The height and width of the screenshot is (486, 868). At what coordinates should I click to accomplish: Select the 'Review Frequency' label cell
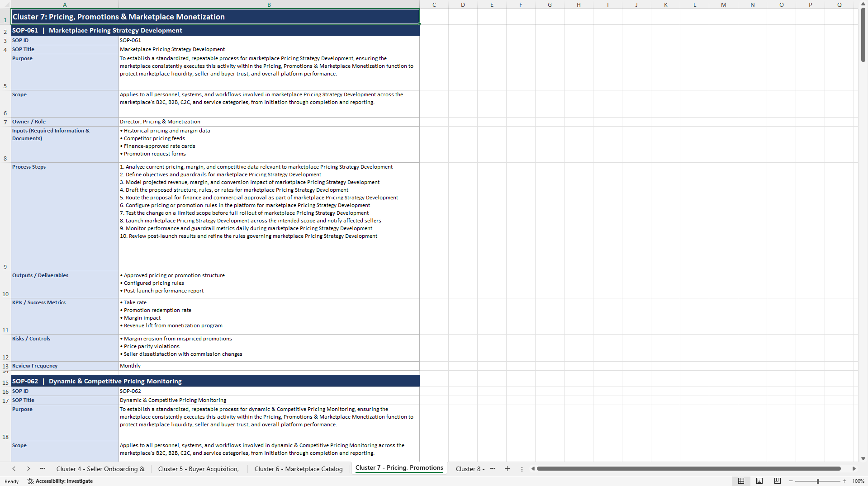pos(65,366)
